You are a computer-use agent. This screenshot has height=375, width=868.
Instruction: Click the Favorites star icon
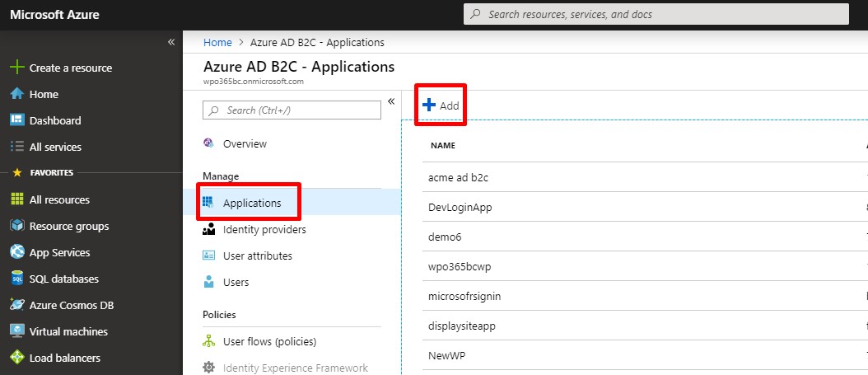tap(17, 173)
